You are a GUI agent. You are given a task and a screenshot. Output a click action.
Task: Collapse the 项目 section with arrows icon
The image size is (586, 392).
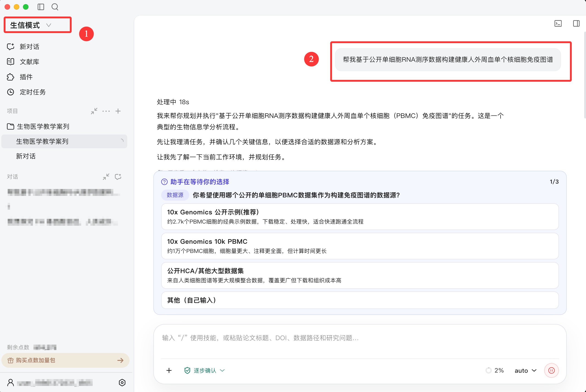pyautogui.click(x=94, y=111)
